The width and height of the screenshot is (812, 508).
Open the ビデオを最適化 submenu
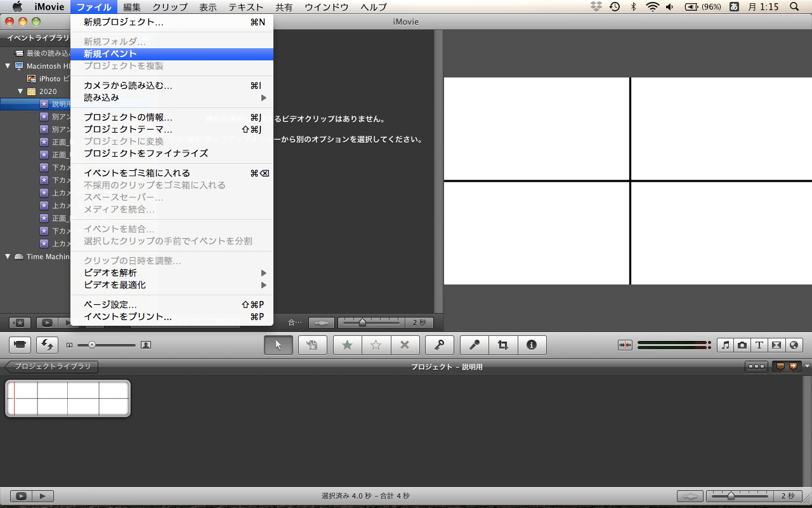point(172,284)
